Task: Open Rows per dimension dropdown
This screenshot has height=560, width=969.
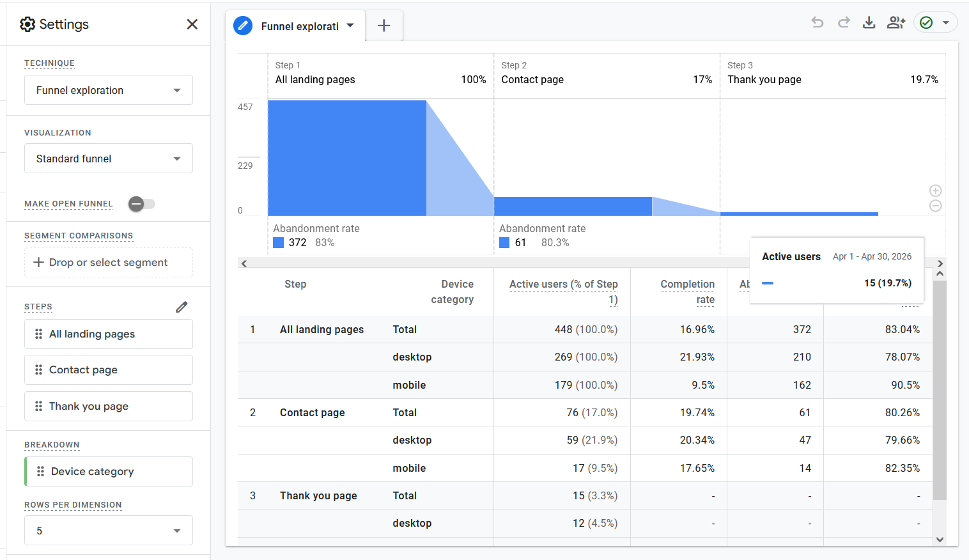Action: tap(109, 531)
